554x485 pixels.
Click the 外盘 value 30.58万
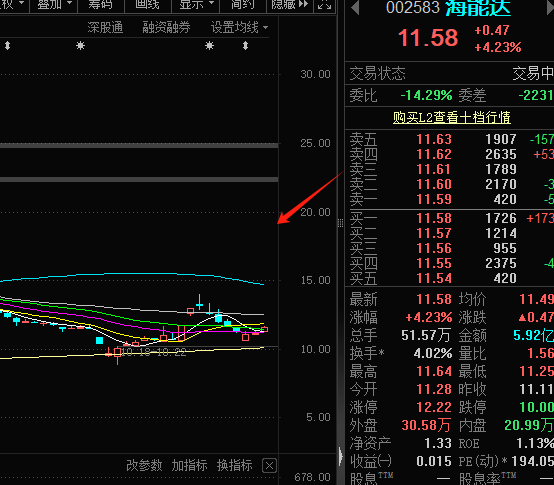(426, 425)
